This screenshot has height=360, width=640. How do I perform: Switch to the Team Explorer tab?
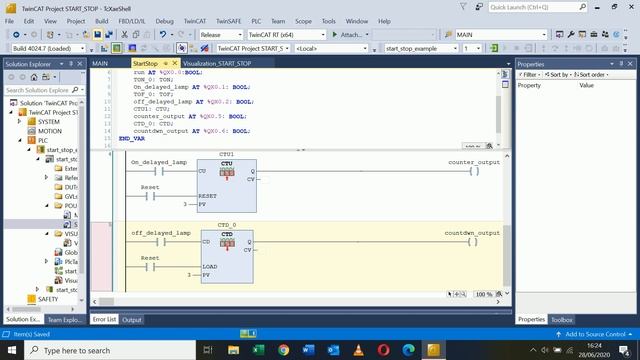pyautogui.click(x=64, y=320)
